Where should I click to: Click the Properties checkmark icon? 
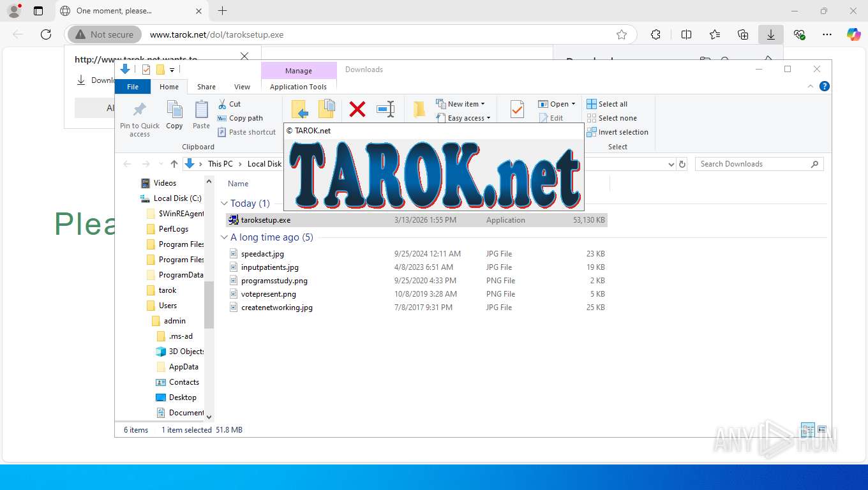tap(517, 109)
